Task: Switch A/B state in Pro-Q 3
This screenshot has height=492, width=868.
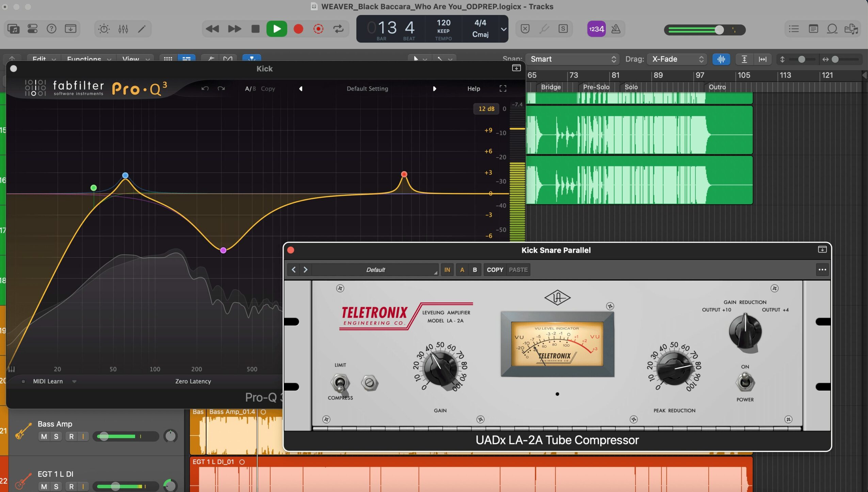Action: tap(250, 88)
